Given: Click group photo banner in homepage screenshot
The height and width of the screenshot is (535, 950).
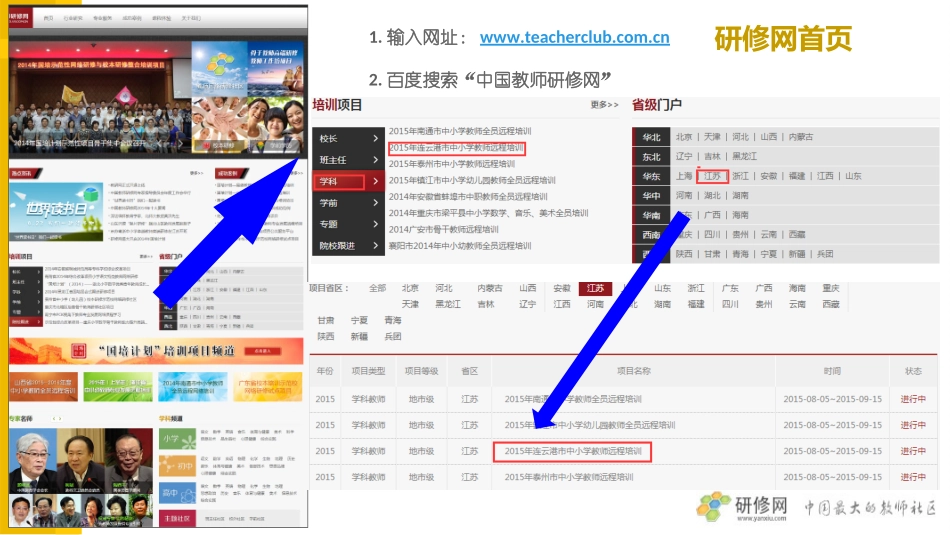Looking at the screenshot, I should (x=100, y=97).
